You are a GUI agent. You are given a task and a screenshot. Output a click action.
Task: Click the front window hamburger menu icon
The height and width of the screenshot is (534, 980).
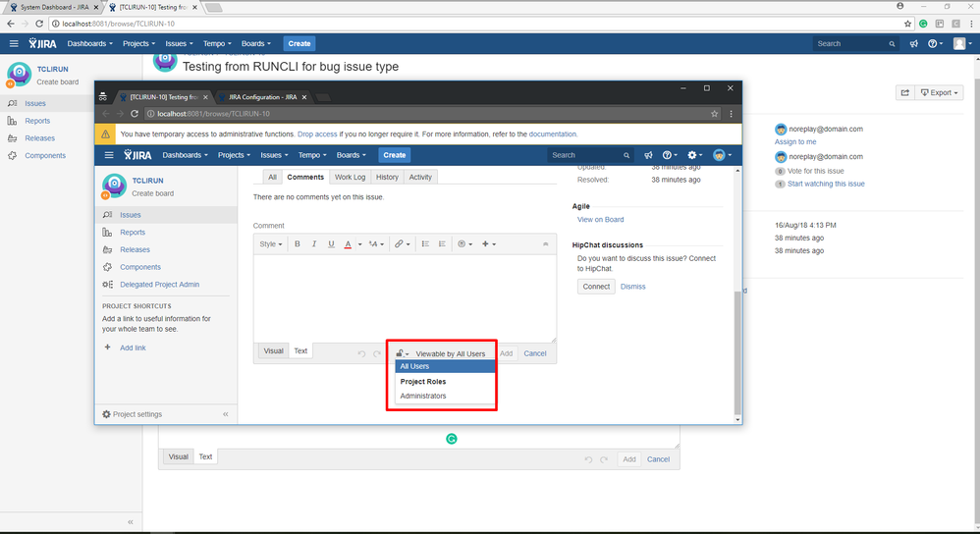(x=109, y=155)
